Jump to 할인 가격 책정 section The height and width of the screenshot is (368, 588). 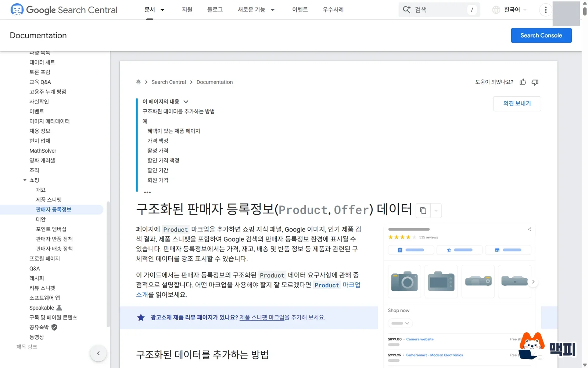point(163,160)
